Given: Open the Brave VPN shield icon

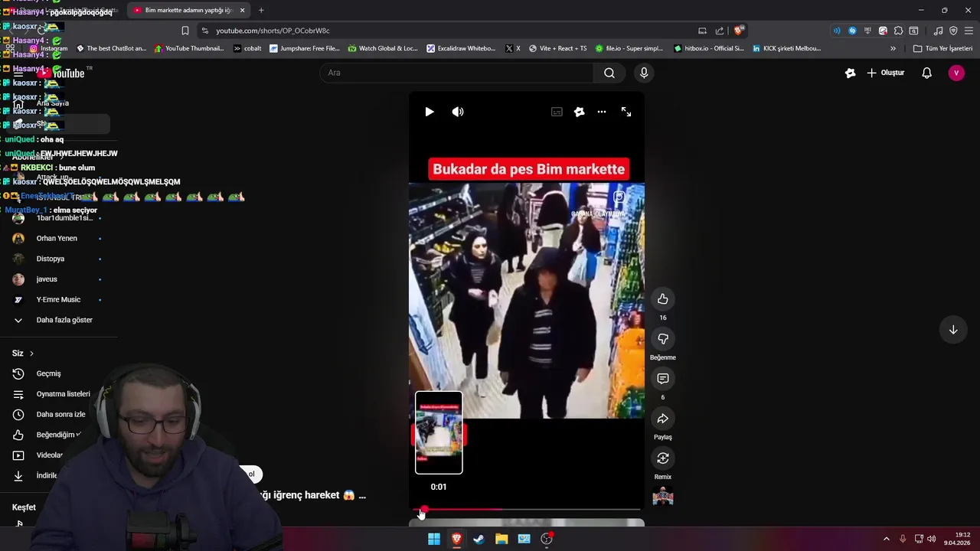Looking at the screenshot, I should (x=953, y=31).
